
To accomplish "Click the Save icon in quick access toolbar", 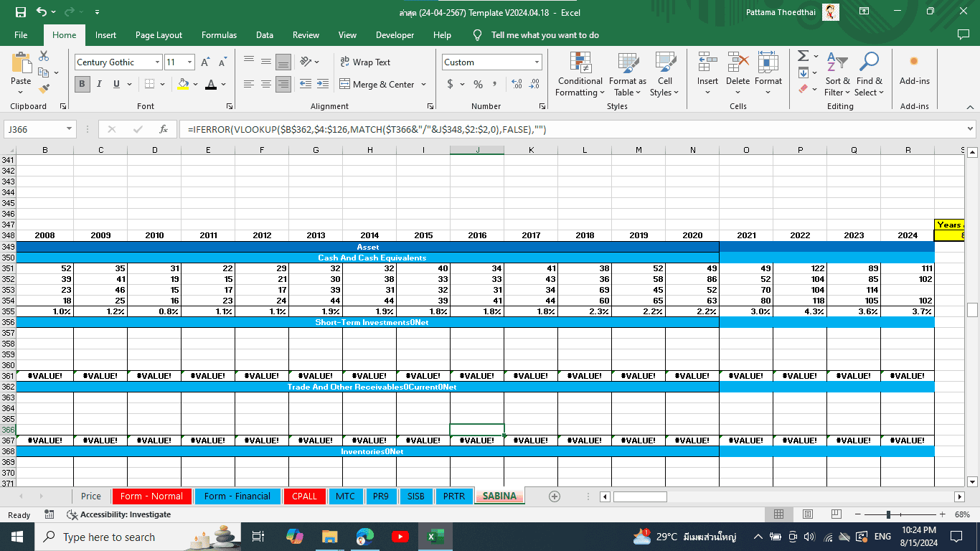I will pos(21,12).
